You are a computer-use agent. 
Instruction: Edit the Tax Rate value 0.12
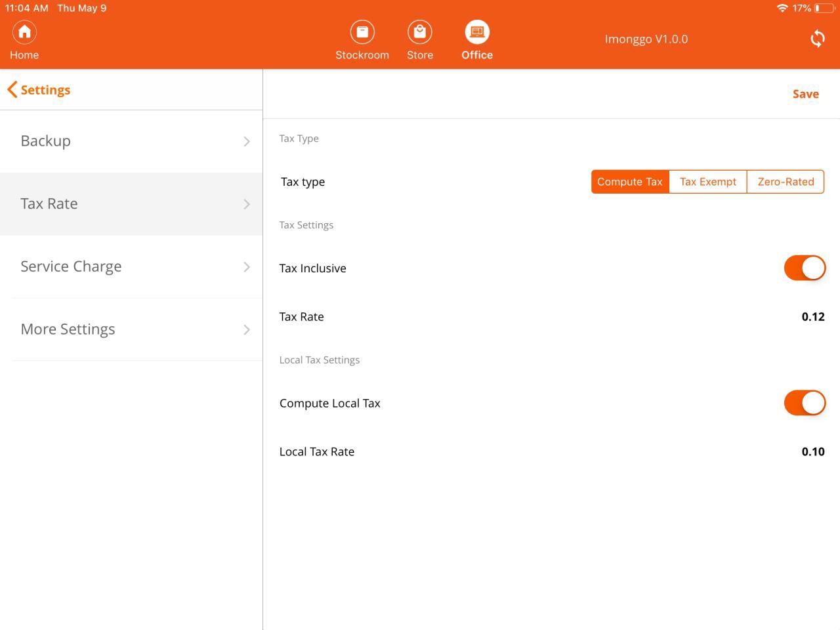click(812, 317)
